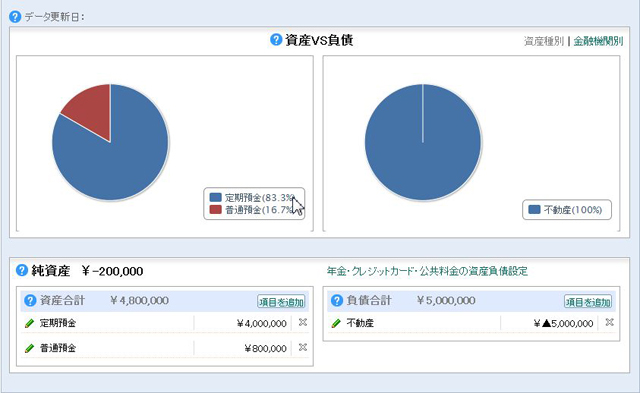Click help icon beside 純資産

click(22, 270)
